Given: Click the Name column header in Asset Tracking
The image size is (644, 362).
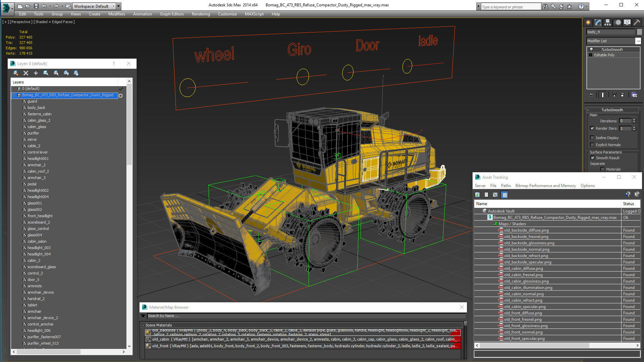Looking at the screenshot, I should (x=547, y=204).
